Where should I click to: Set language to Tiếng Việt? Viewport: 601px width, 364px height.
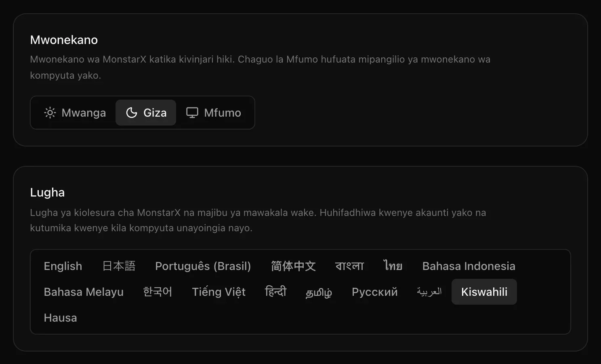[x=219, y=292]
